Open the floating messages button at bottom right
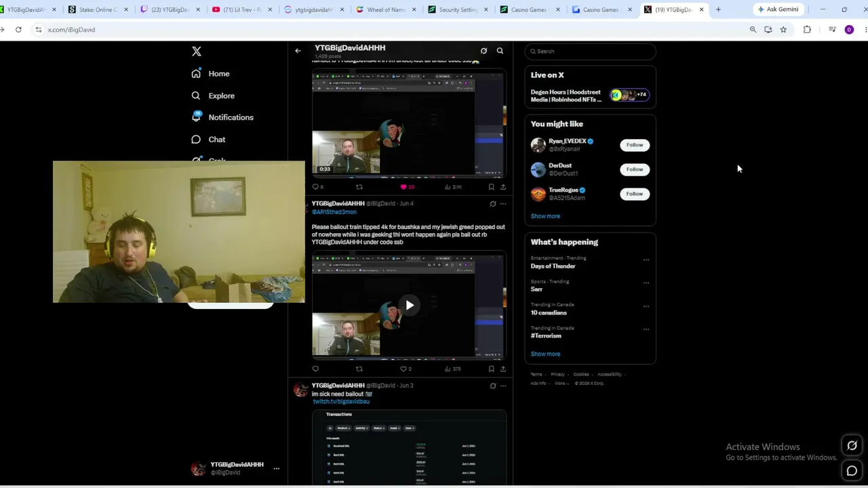This screenshot has height=488, width=868. pos(852,471)
